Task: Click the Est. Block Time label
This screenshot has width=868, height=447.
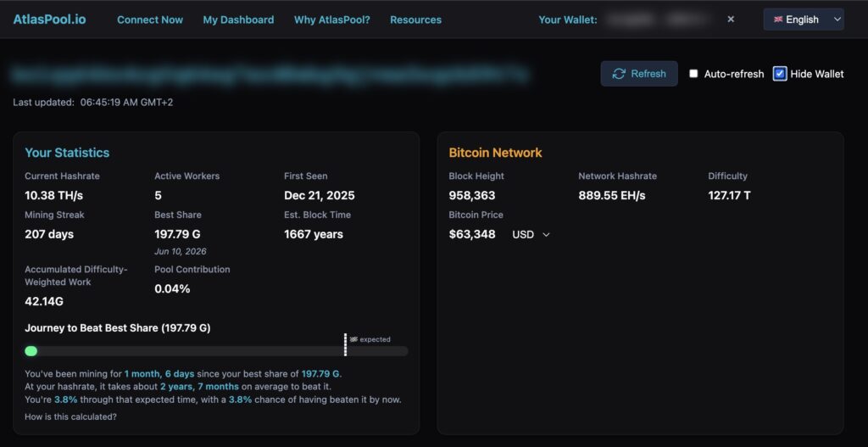Action: click(x=317, y=215)
